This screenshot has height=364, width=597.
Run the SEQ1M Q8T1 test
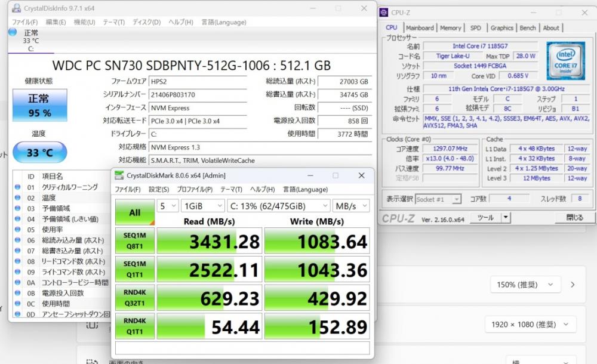pyautogui.click(x=134, y=240)
